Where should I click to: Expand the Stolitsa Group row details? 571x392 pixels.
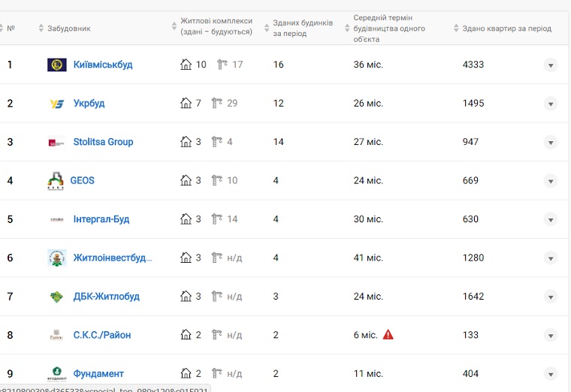(551, 143)
